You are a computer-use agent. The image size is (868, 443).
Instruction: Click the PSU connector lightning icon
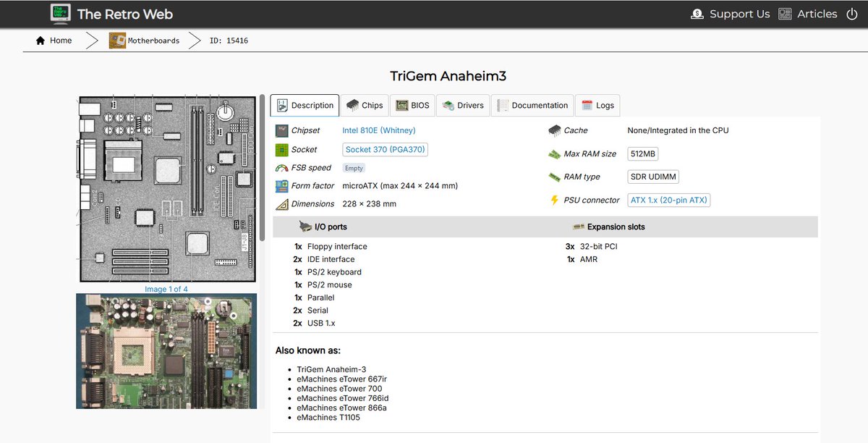point(555,200)
